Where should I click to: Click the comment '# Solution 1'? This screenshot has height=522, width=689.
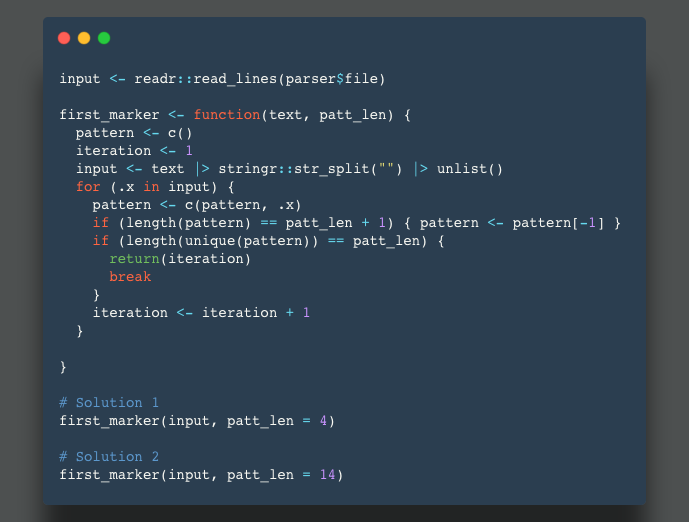(109, 403)
